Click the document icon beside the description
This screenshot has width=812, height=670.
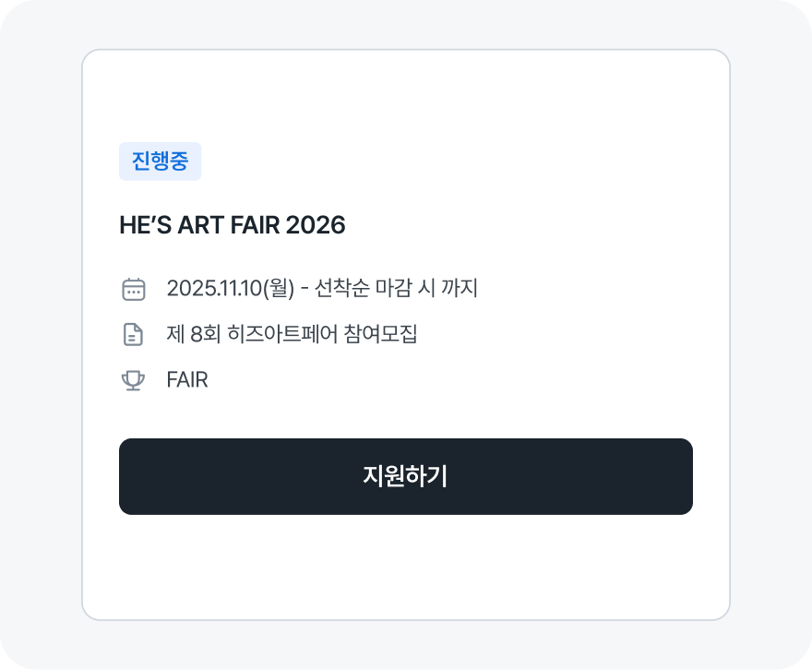point(134,334)
